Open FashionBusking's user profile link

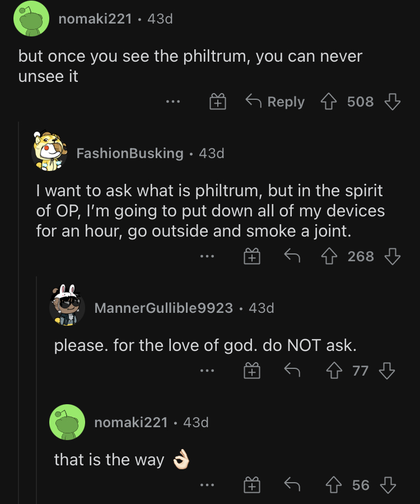tap(130, 153)
